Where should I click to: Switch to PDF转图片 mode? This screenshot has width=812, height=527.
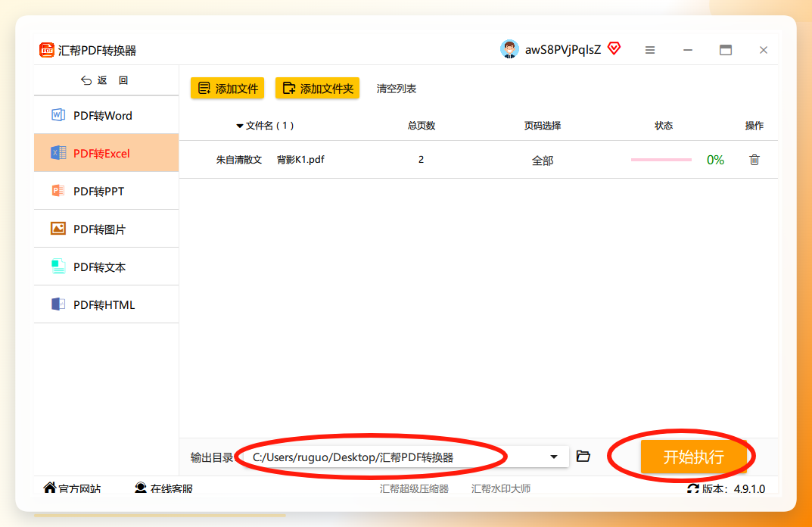(107, 229)
